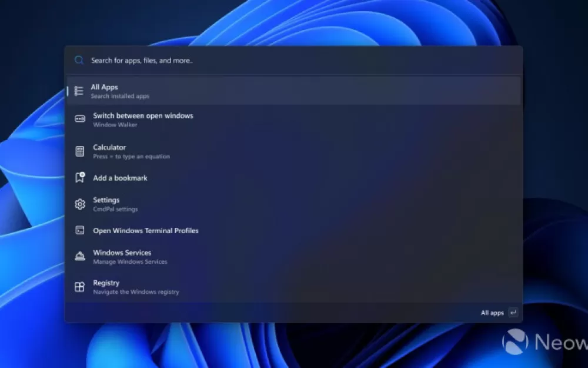Click 'Search installed apps' subtitle

click(x=120, y=96)
